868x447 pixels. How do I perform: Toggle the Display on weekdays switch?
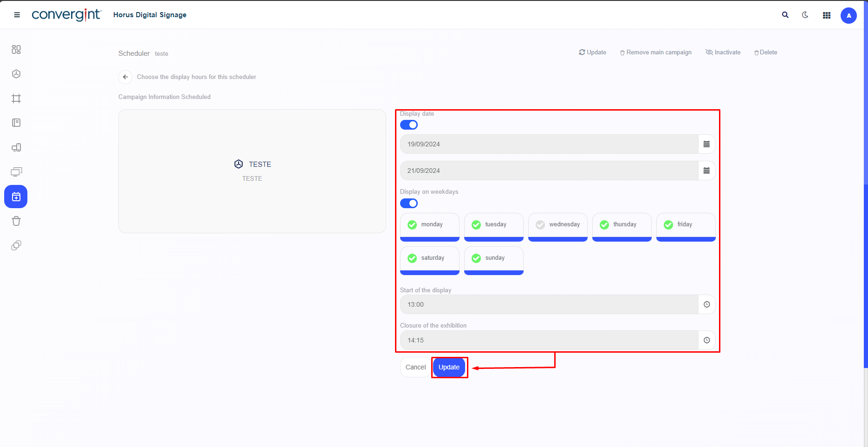point(408,204)
